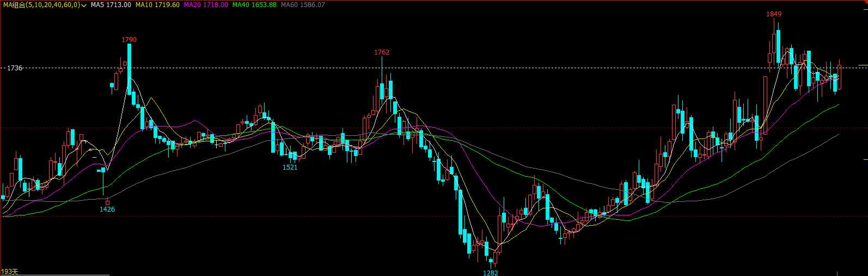Screen dimensions: 868x276
Task: Click the 1736 price axis label
Action: pos(15,68)
